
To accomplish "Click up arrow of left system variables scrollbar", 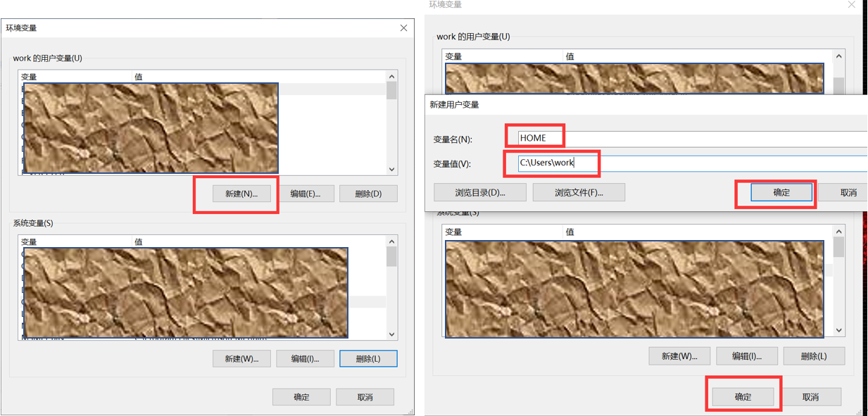I will 391,241.
